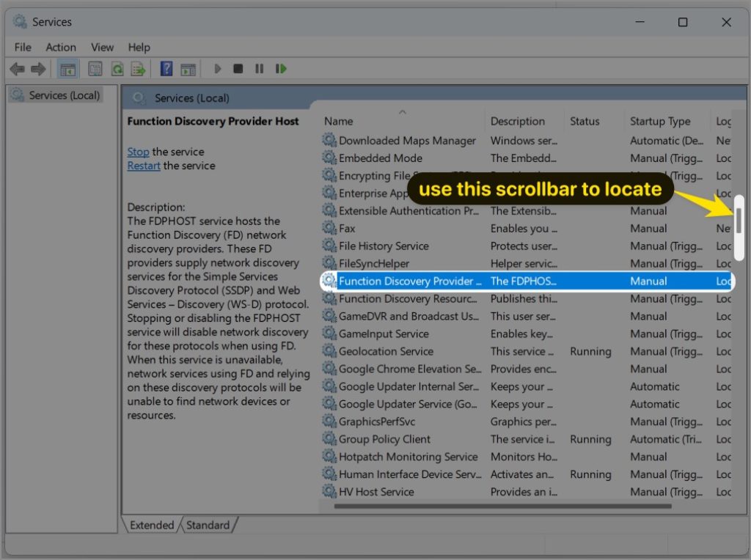Select Function Discovery Resource Publication row
751x560 pixels.
[x=525, y=298]
